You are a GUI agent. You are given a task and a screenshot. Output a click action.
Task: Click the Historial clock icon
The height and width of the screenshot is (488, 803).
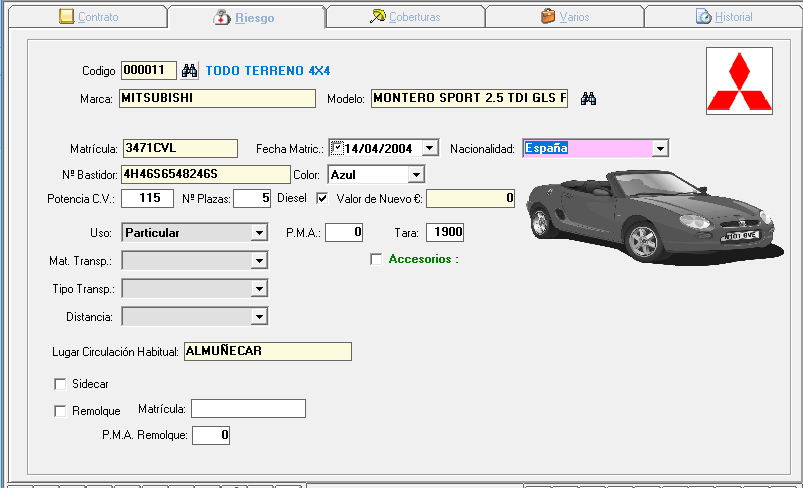click(x=704, y=16)
